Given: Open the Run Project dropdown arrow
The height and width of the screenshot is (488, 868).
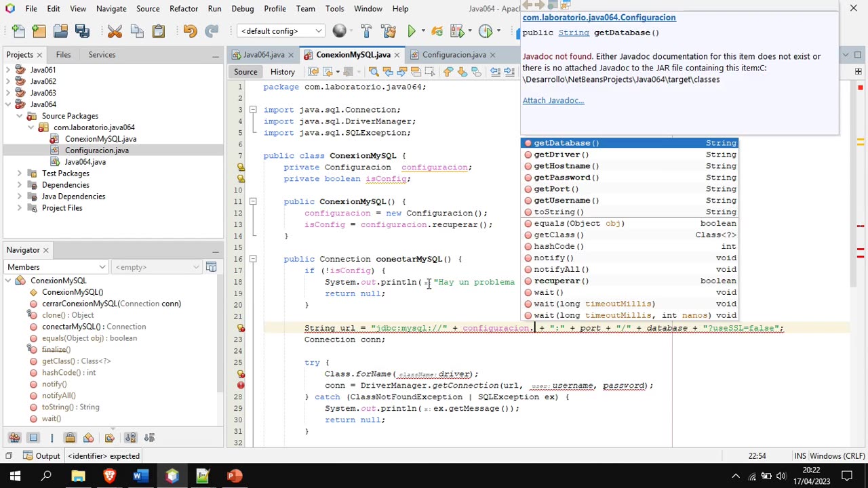Looking at the screenshot, I should (422, 31).
